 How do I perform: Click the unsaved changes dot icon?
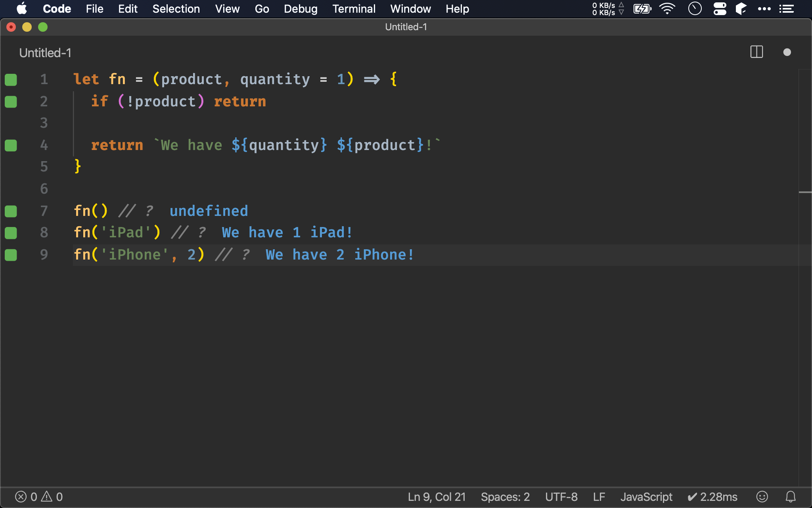point(787,52)
